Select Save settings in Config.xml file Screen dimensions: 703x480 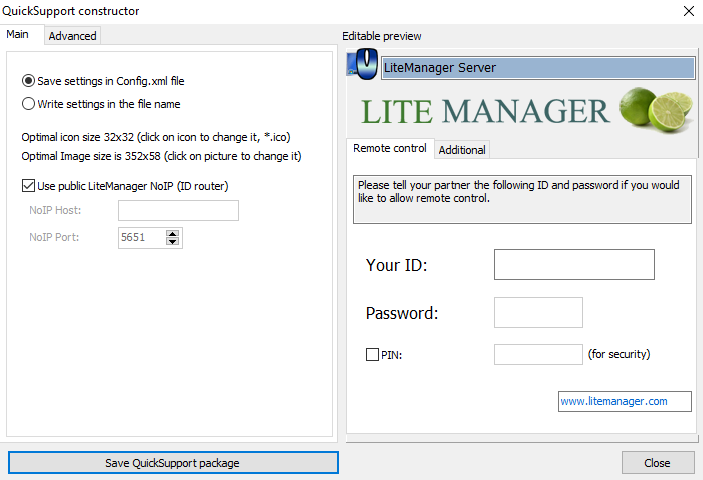29,81
